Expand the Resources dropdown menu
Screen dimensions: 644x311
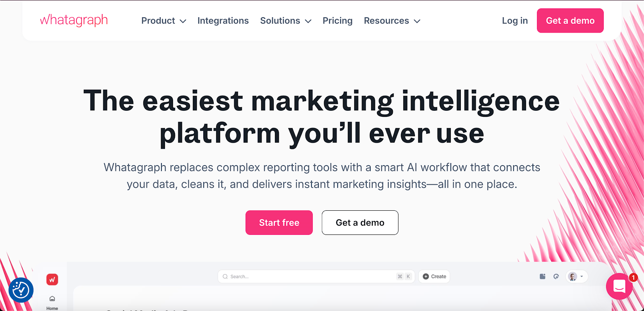tap(392, 21)
